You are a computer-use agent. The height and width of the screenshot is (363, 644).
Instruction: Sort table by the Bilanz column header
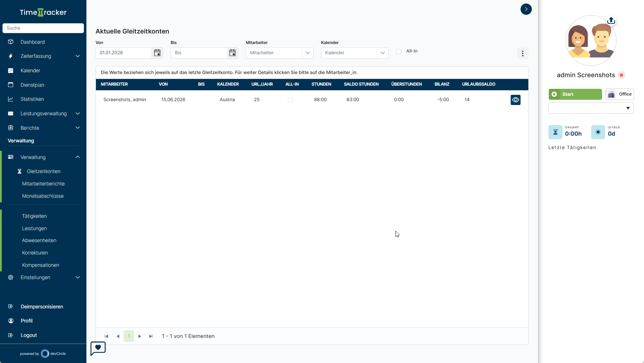click(442, 84)
